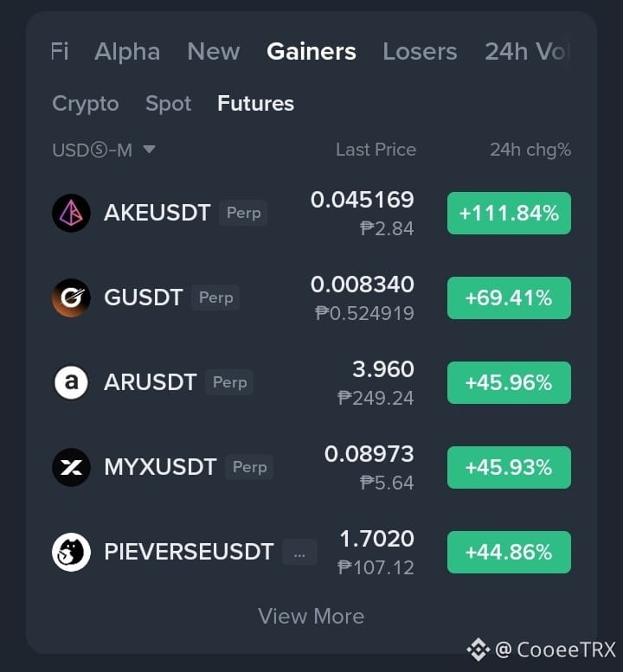Open the Alpha tab
The image size is (623, 672).
(127, 52)
